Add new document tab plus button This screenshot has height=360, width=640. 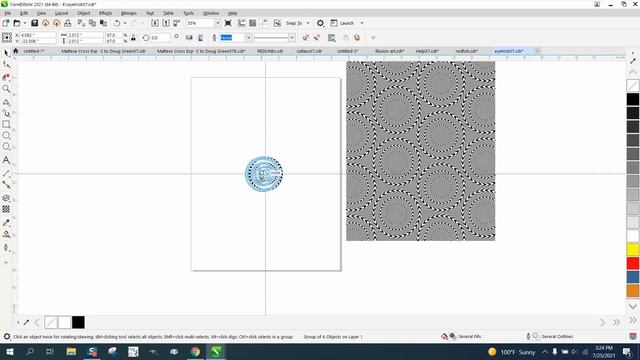pos(538,51)
